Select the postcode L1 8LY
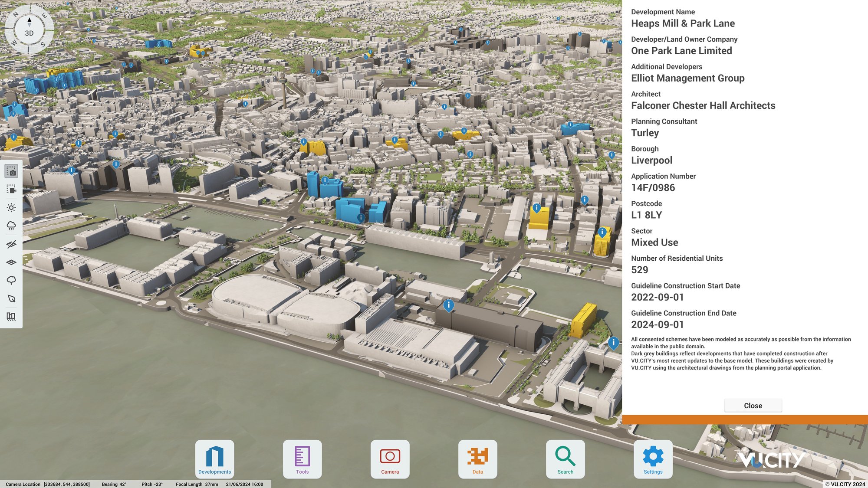Screen dimensions: 868x488 [646, 215]
